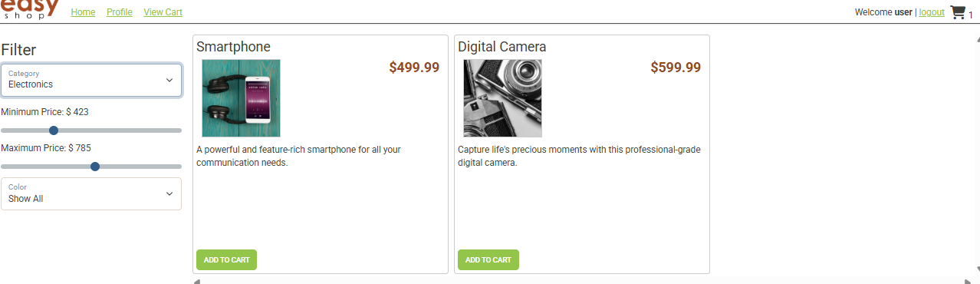The width and height of the screenshot is (980, 284).
Task: Add the Smartphone to cart
Action: tap(226, 259)
